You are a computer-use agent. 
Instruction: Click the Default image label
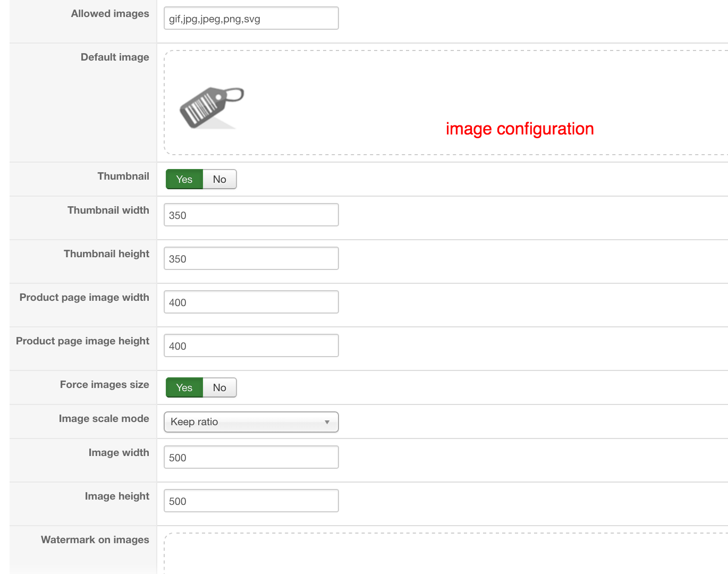(x=115, y=57)
